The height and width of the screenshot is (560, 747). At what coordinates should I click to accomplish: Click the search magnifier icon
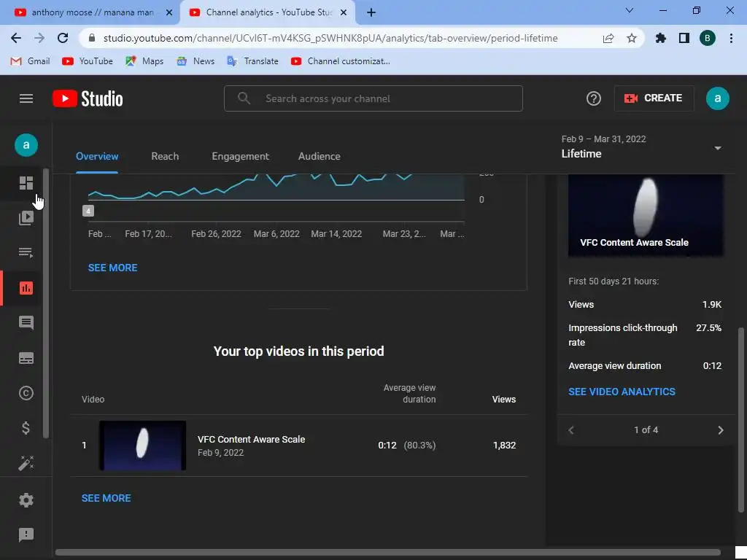coord(244,98)
